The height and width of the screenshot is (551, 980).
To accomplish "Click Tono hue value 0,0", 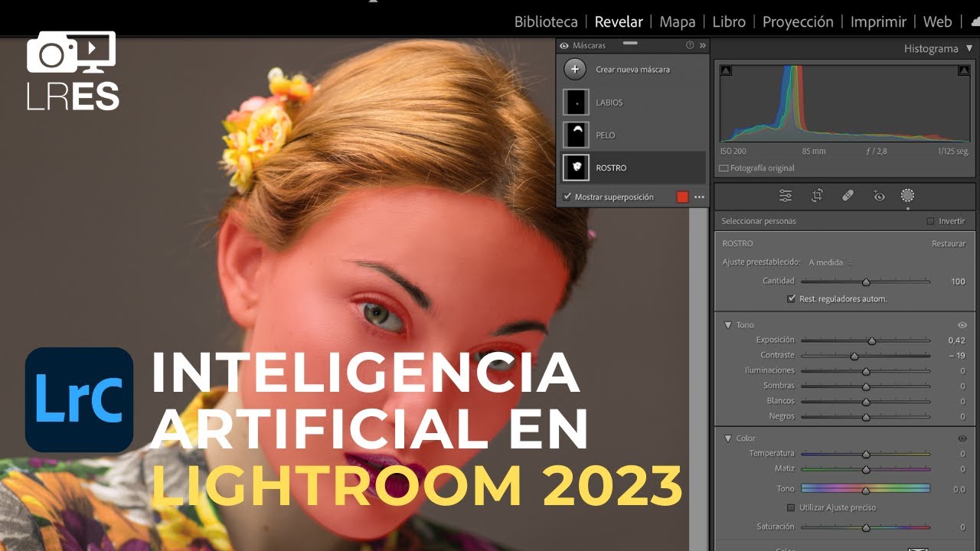I will [x=959, y=489].
